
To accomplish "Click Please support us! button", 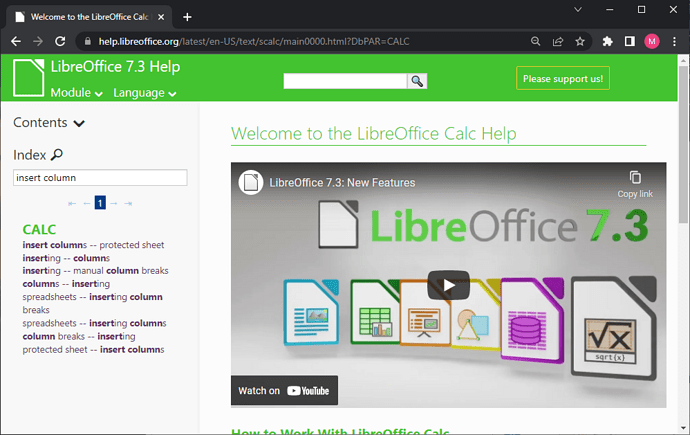I will click(563, 78).
